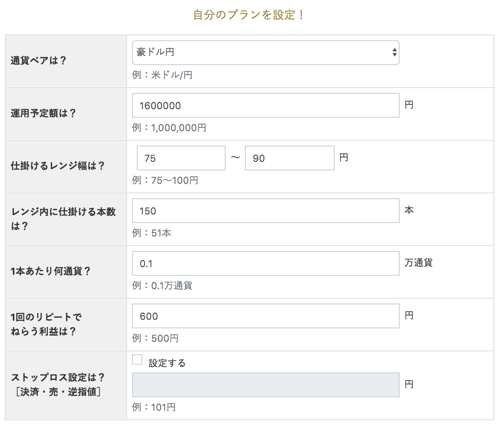
Task: Click the 仕掛けるレンジ幅は？ label
Action: pos(57,166)
